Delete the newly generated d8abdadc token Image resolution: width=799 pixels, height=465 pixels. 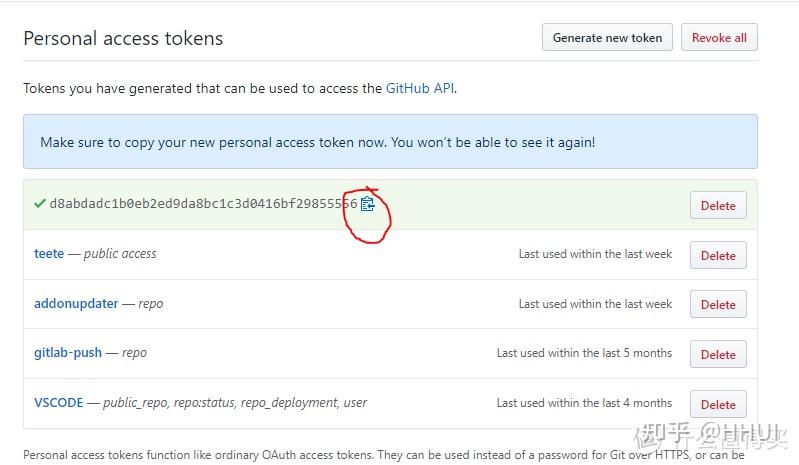pyautogui.click(x=717, y=206)
